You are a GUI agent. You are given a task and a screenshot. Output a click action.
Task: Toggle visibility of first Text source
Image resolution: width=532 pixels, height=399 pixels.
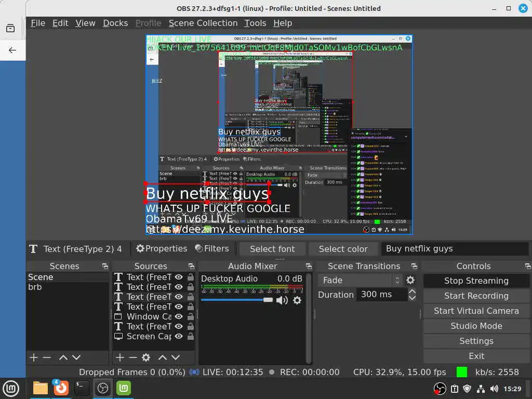pyautogui.click(x=179, y=277)
